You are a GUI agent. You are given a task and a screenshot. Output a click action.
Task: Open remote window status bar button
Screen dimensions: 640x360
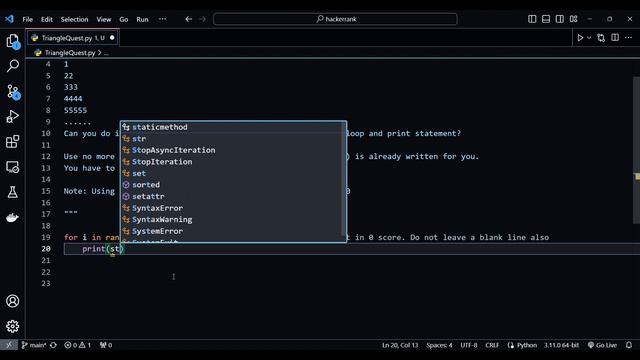[9, 345]
